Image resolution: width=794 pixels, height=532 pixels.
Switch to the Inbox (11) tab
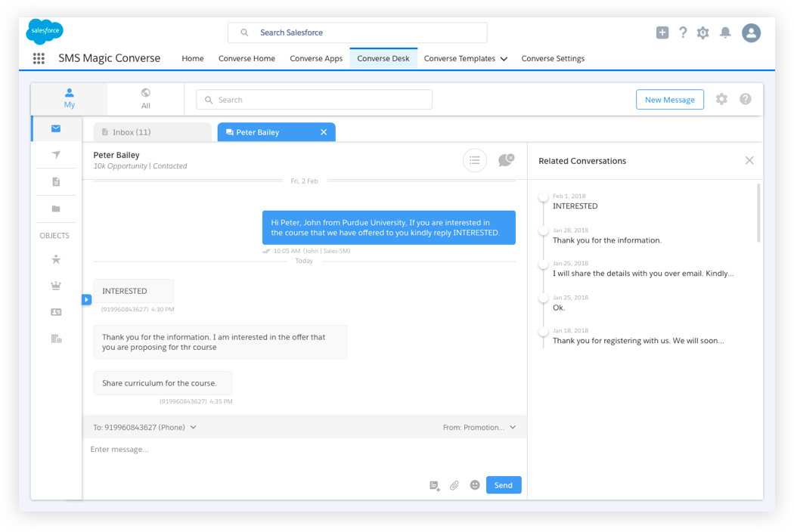click(x=152, y=132)
